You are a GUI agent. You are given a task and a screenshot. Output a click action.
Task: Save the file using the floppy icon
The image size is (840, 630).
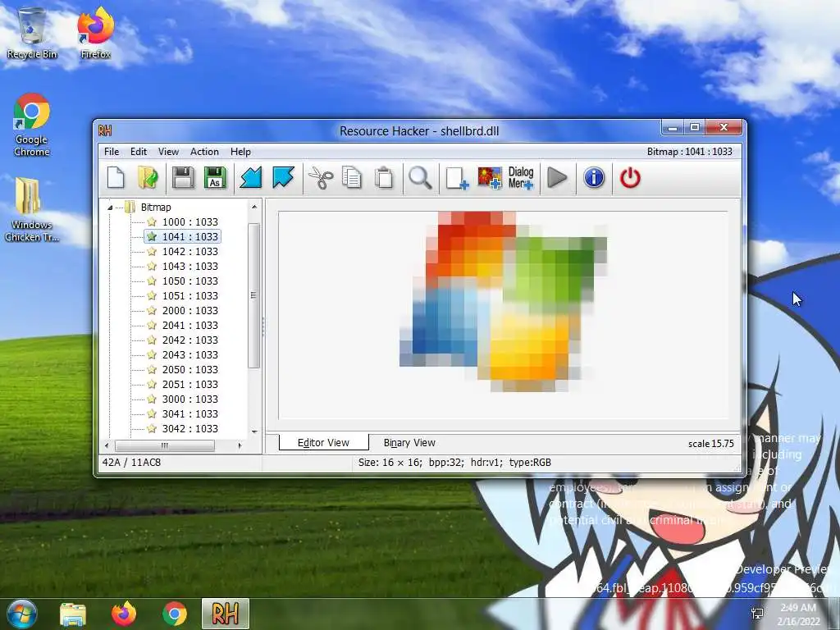tap(183, 178)
